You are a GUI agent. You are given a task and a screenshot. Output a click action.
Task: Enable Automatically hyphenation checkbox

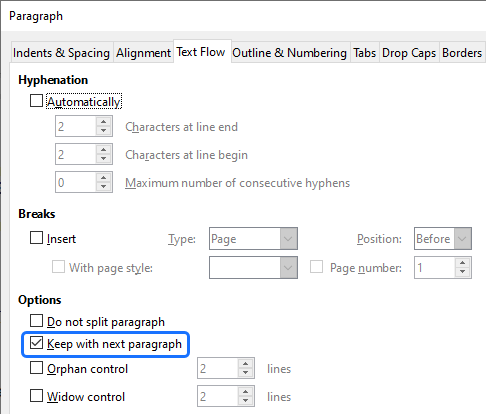tap(36, 101)
